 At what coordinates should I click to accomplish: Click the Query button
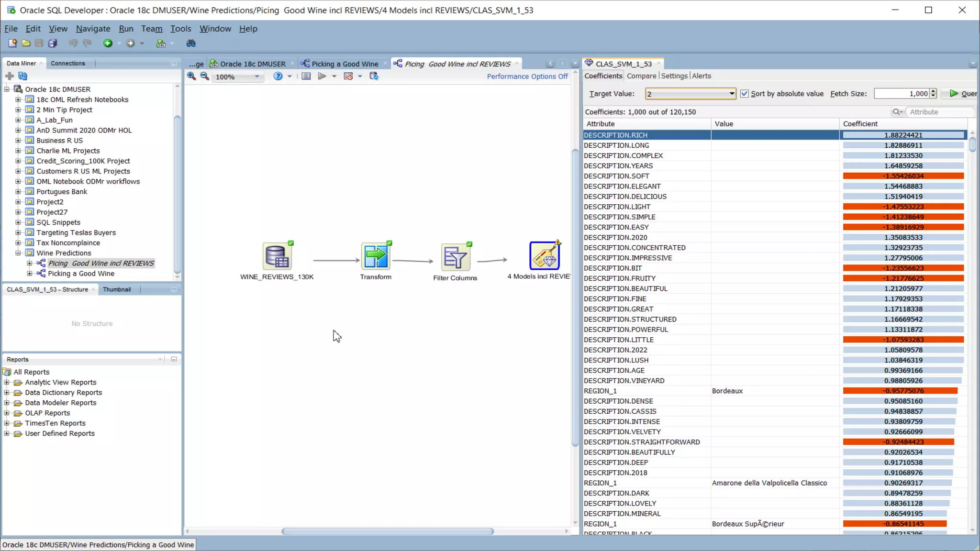[963, 94]
